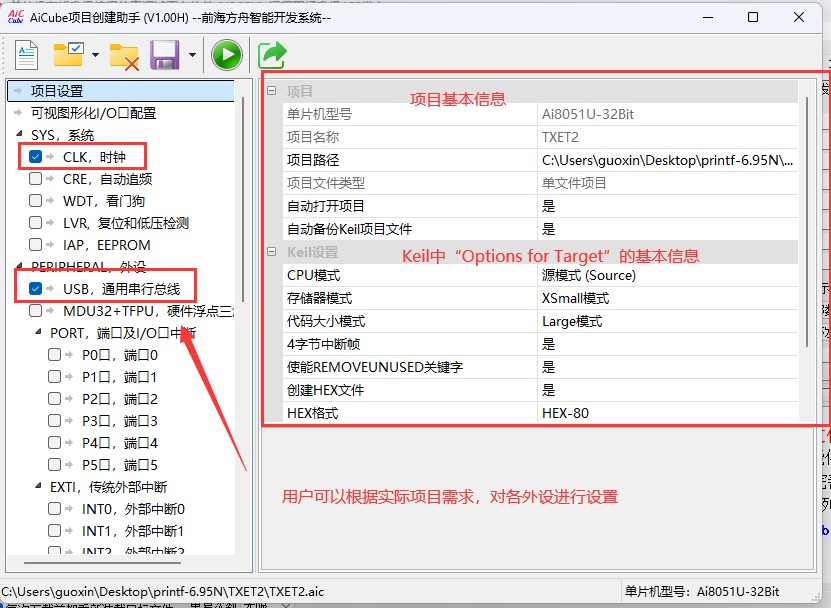Collapse the PERIPHERAL，外设 tree node
This screenshot has height=608, width=831.
point(20,266)
